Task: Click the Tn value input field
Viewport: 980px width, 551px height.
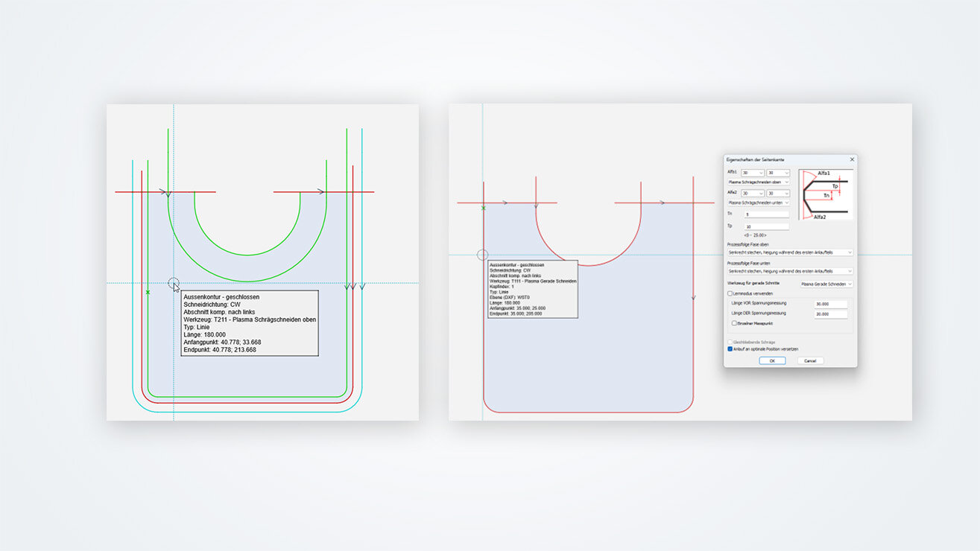Action: tap(766, 214)
